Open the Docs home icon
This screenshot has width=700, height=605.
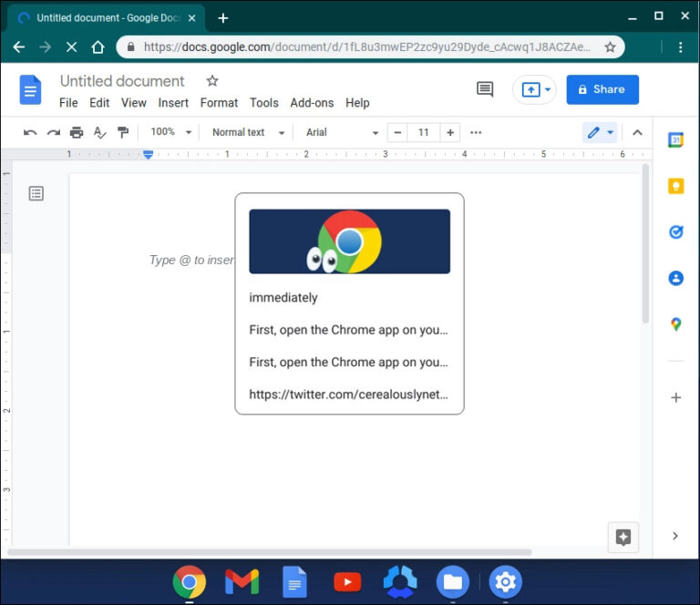[x=30, y=89]
